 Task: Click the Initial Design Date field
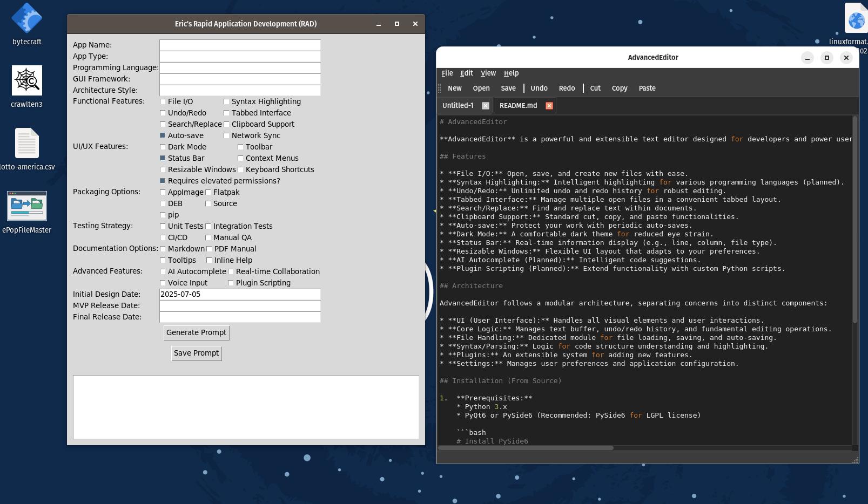(240, 294)
